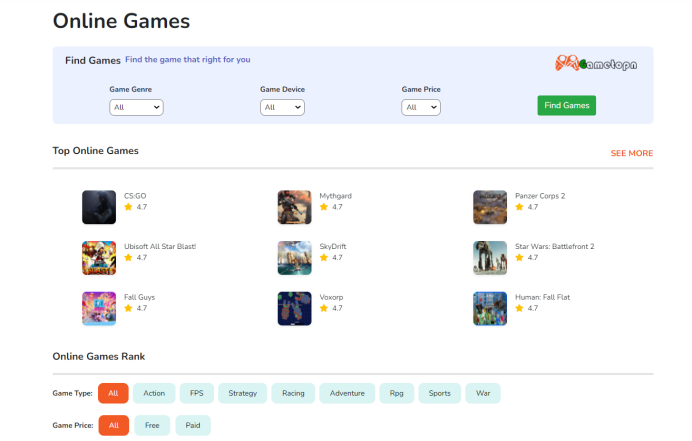Click the Online Games Rank heading

[x=99, y=357]
